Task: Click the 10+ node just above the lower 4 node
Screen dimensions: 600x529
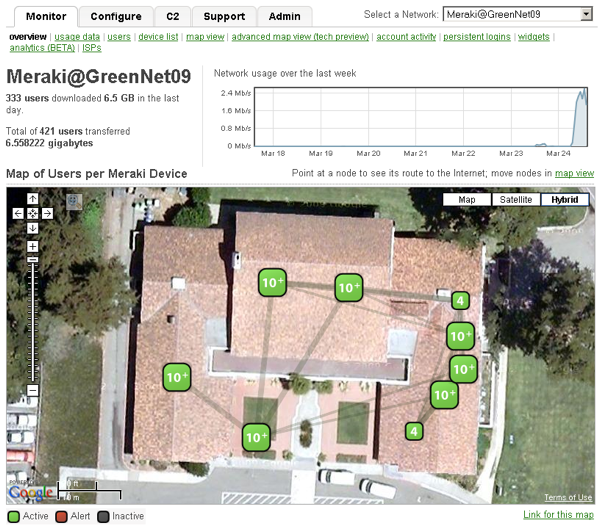Action: 445,395
